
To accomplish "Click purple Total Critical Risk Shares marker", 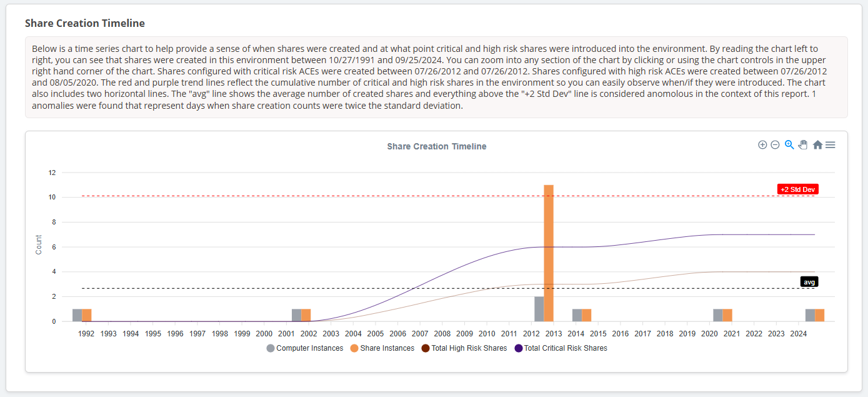I will [519, 348].
